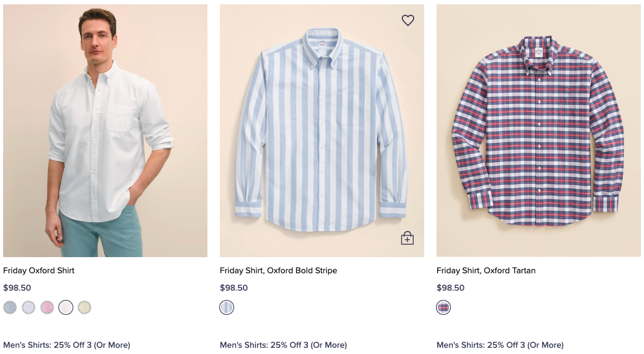
Task: Open the Friday Oxford Shirt title link
Action: (x=39, y=271)
